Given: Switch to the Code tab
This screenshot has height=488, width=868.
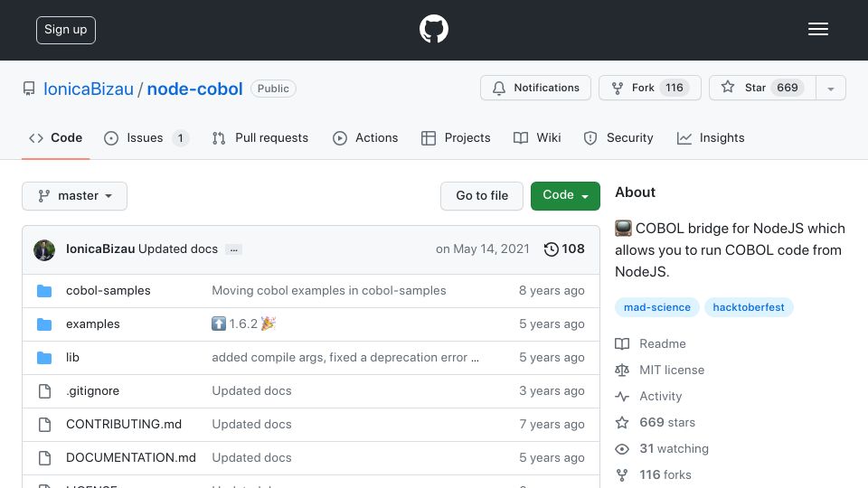Looking at the screenshot, I should [x=55, y=137].
